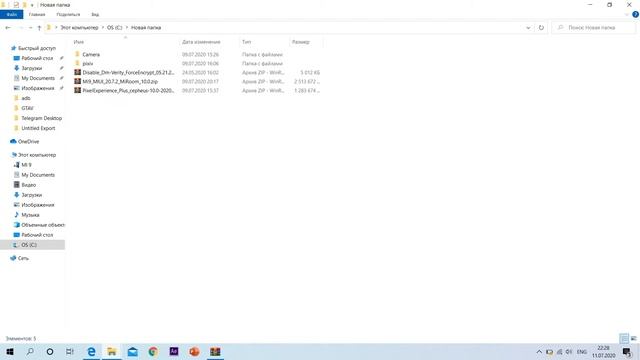The image size is (640, 360).
Task: Select OS (C:) in the address path
Action: (x=115, y=28)
